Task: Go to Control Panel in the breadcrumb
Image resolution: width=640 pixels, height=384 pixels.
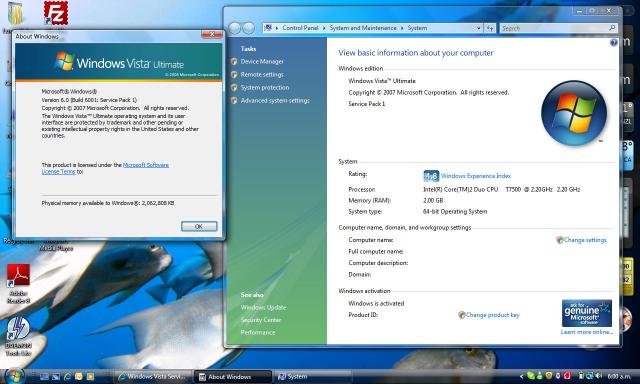Action: click(x=300, y=28)
